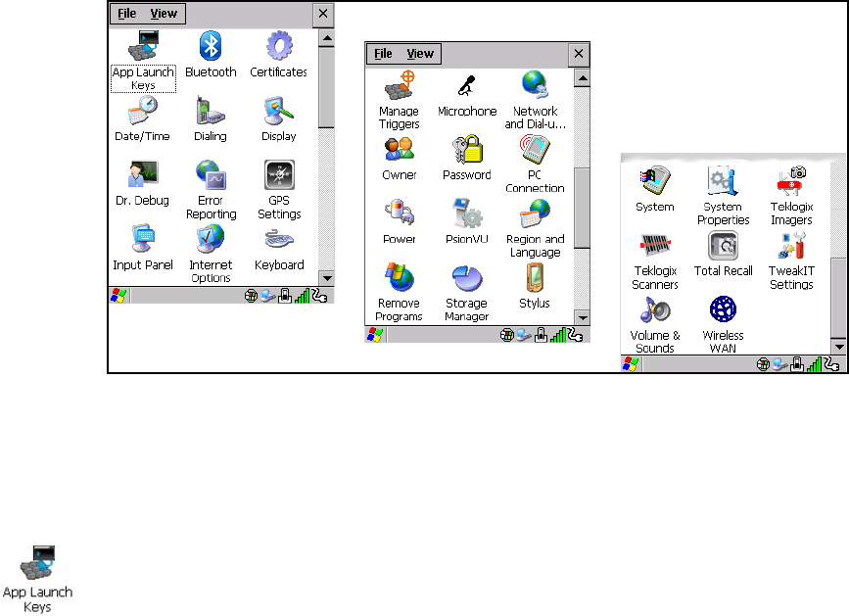
Task: Open the Bluetooth control panel icon
Action: pos(211,55)
